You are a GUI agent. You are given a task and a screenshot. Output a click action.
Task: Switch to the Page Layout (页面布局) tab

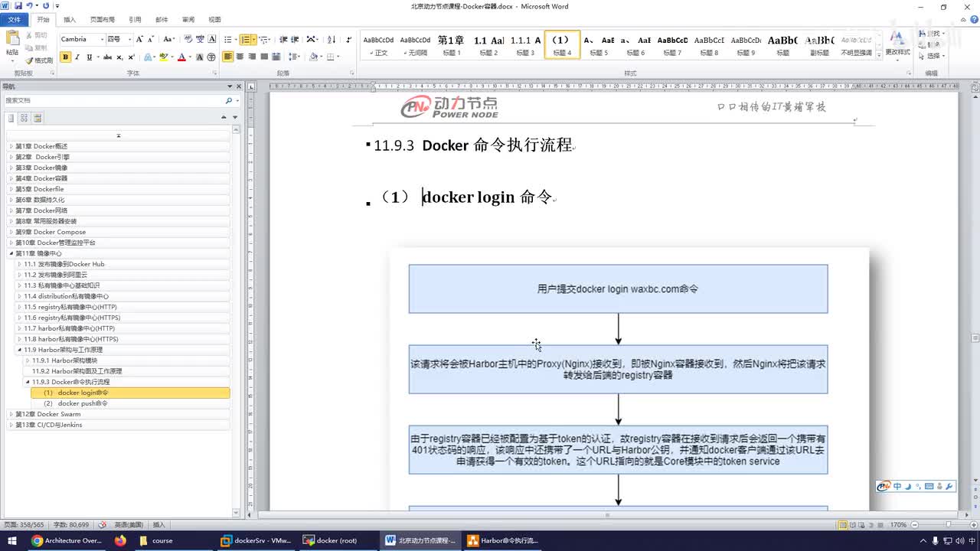point(103,20)
